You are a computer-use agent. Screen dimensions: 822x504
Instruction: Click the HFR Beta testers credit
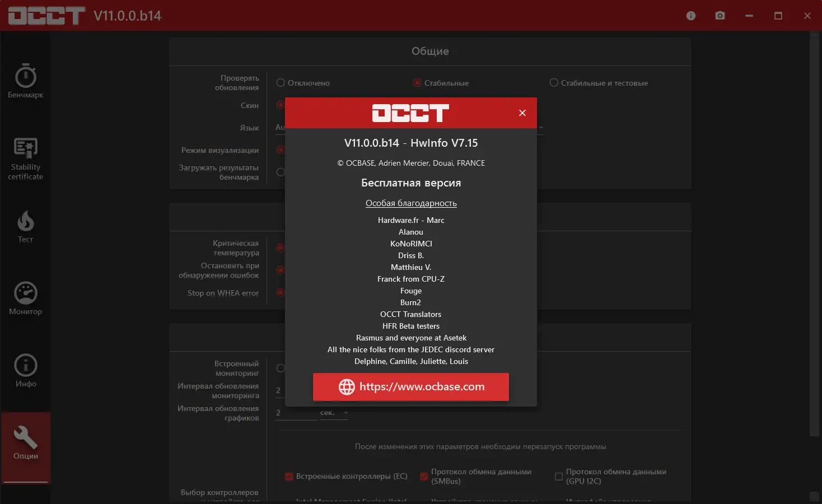(411, 326)
